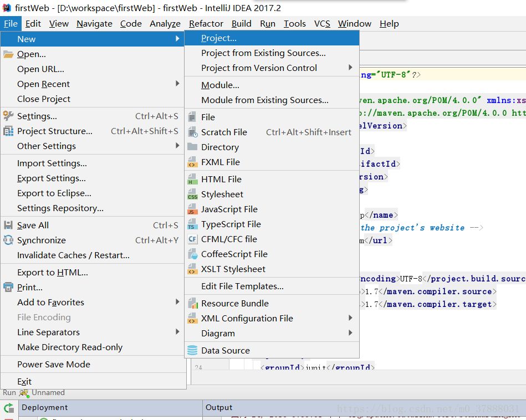Toggle Power Save Mode
526x420 pixels.
(93, 364)
